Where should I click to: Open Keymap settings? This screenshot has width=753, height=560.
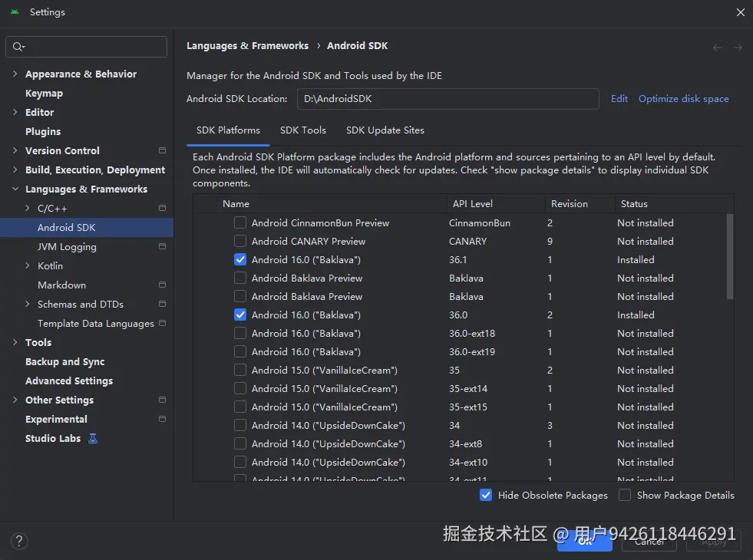(x=45, y=93)
